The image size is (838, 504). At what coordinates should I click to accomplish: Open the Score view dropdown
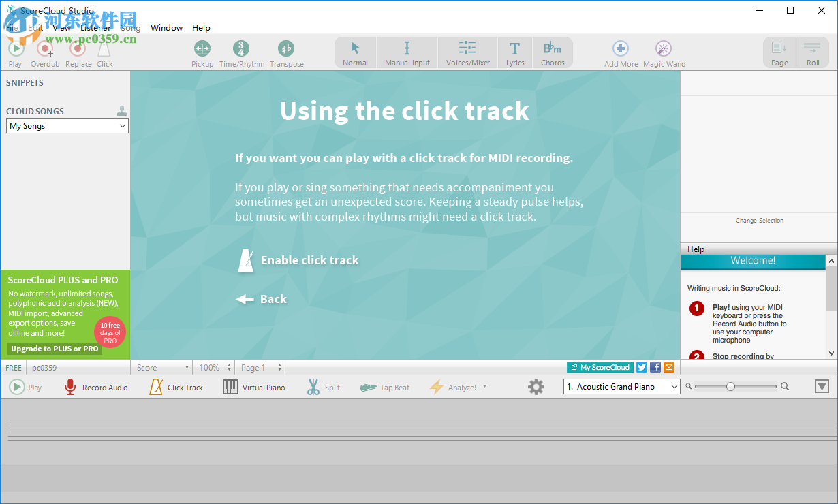pyautogui.click(x=162, y=368)
